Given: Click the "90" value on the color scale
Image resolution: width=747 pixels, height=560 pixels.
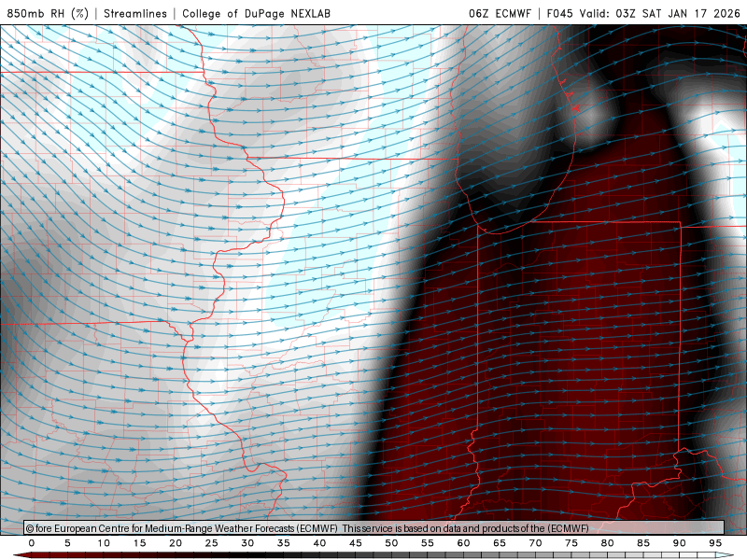Looking at the screenshot, I should [680, 543].
